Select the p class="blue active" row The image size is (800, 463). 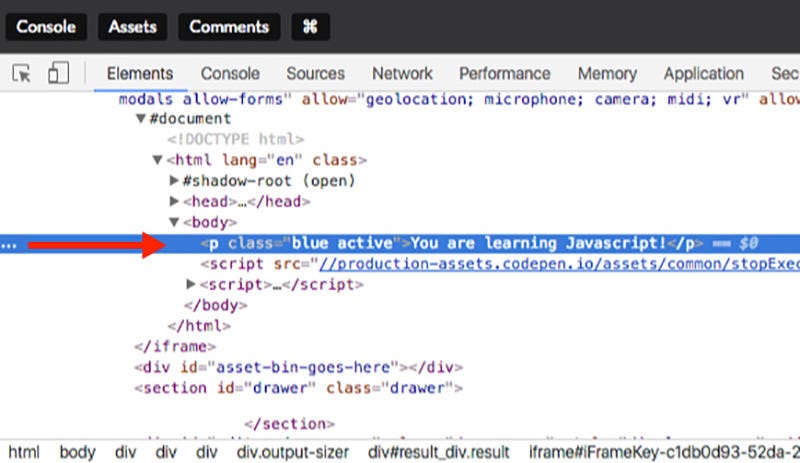pyautogui.click(x=400, y=243)
